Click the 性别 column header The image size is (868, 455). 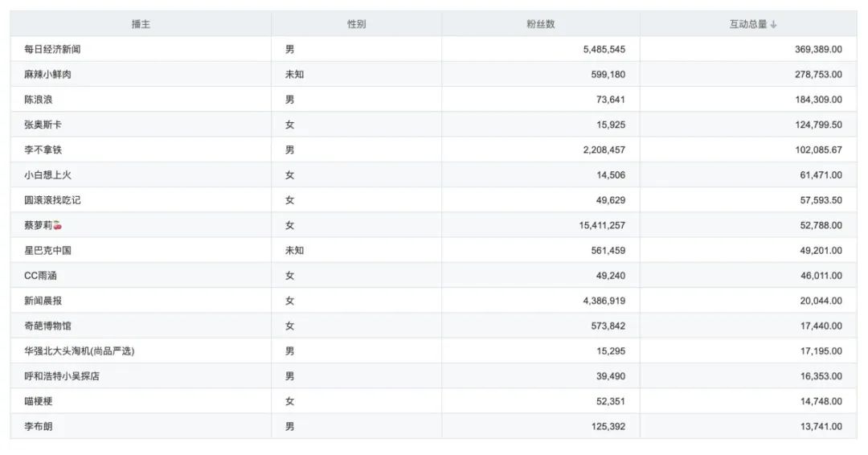[356, 24]
